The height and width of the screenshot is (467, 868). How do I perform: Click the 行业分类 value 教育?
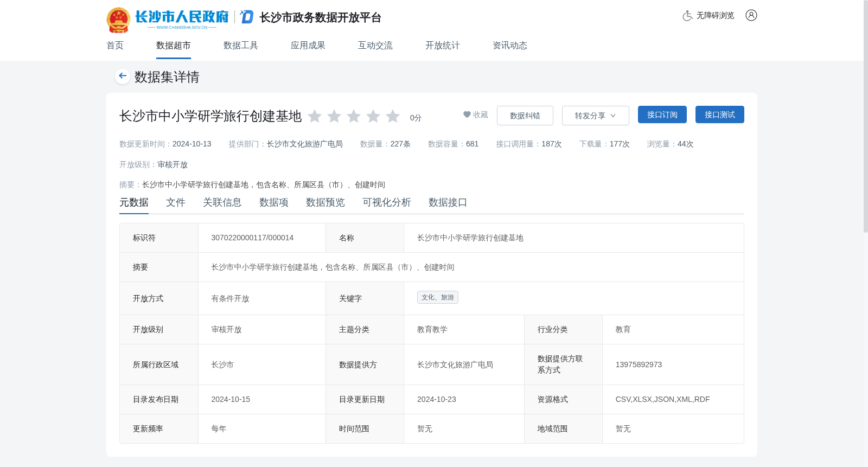coord(623,329)
